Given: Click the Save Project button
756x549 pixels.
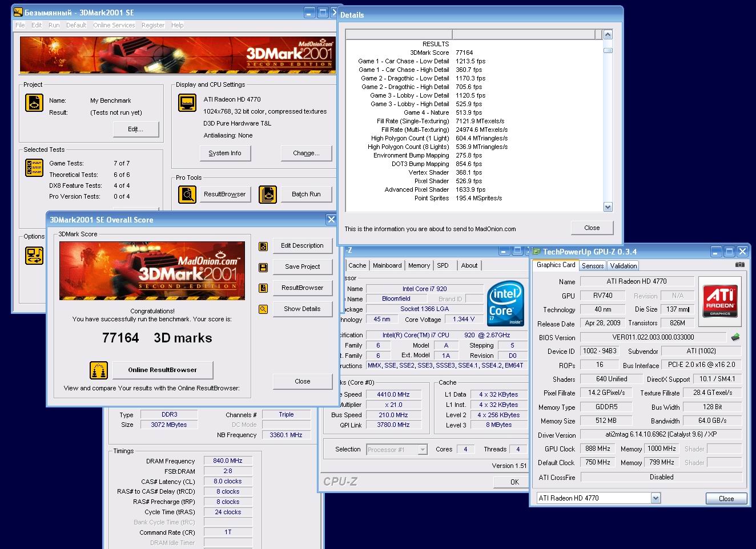Looking at the screenshot, I should (302, 267).
